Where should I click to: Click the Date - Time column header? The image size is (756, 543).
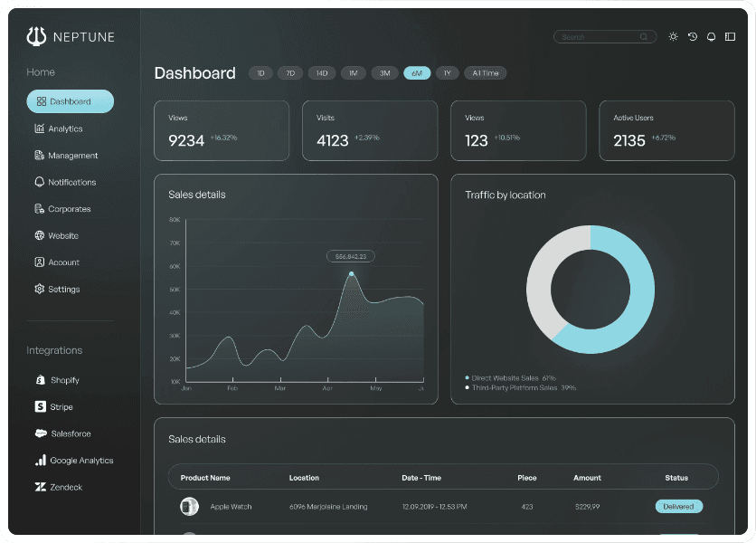[x=421, y=478]
